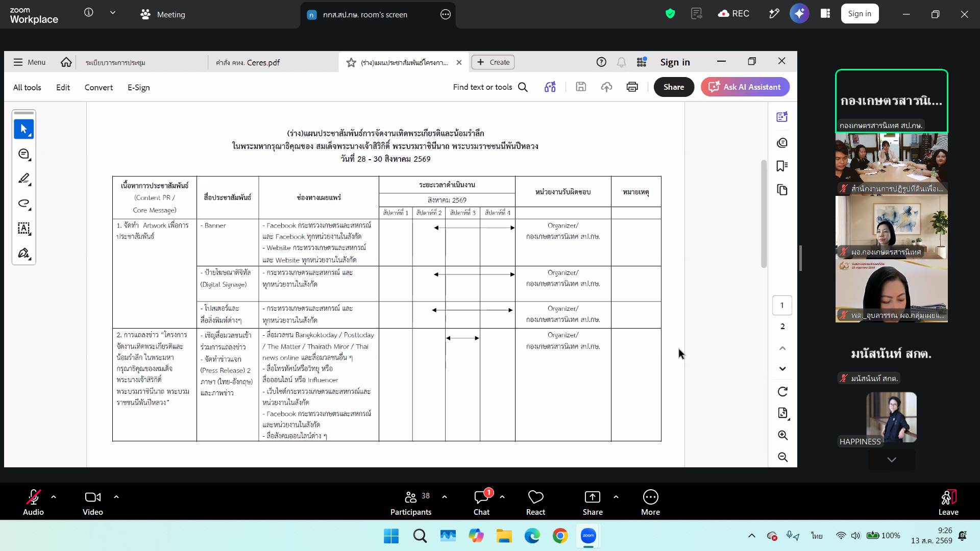Open the Zoom annotation pen icon
The image size is (980, 551).
click(x=774, y=14)
